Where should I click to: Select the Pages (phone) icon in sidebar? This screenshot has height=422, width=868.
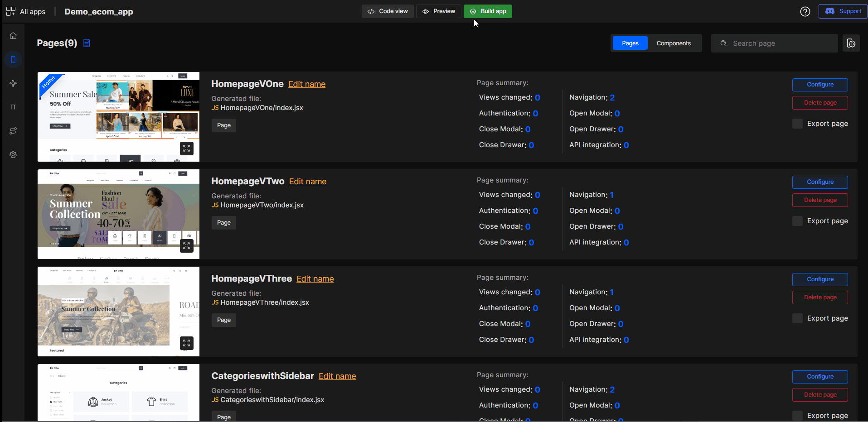[13, 59]
